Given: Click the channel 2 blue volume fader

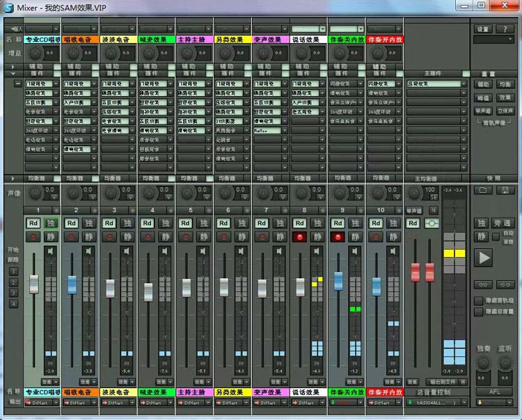Looking at the screenshot, I should (72, 284).
